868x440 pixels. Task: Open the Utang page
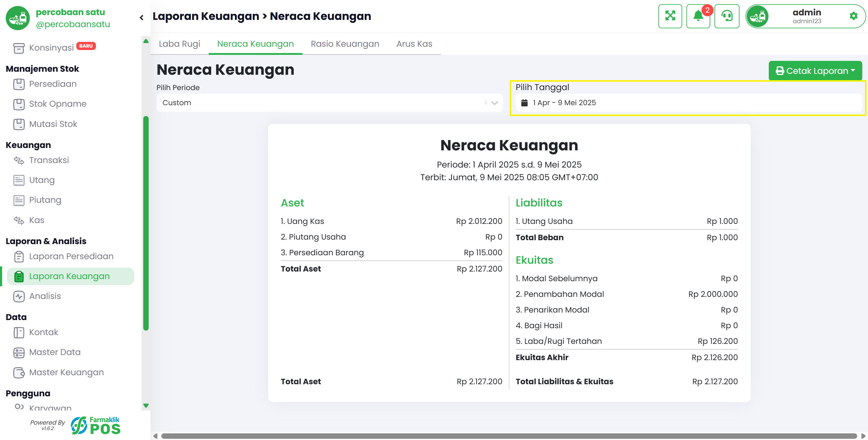click(x=42, y=181)
